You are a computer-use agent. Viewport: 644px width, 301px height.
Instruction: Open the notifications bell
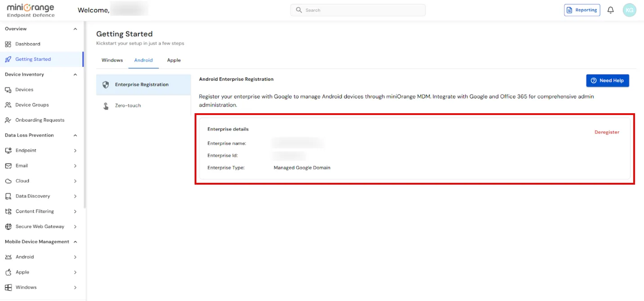[610, 10]
